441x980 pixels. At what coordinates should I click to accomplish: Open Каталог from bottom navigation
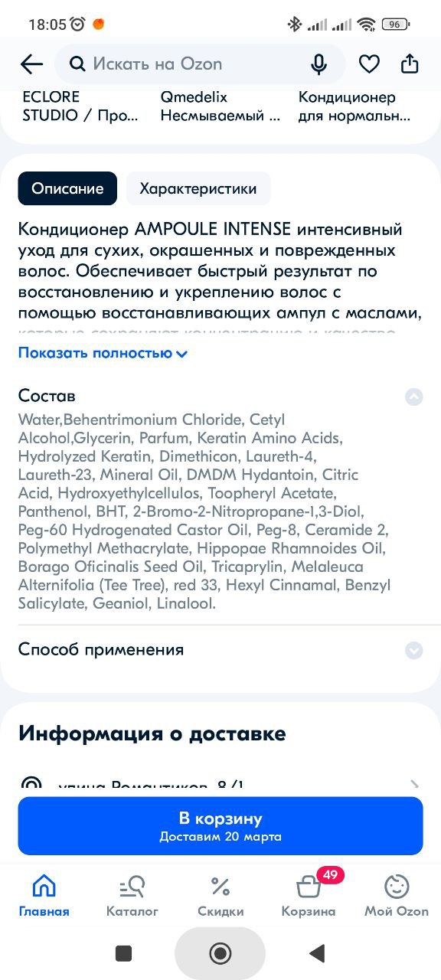[132, 897]
